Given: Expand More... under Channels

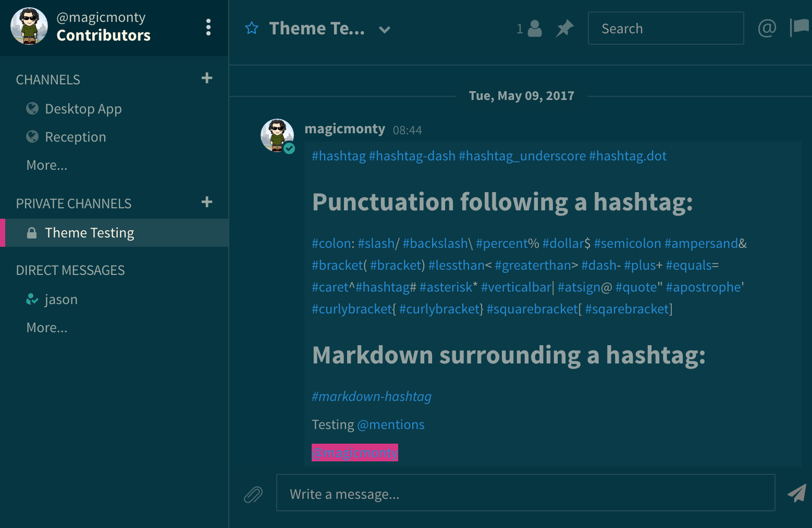Looking at the screenshot, I should pyautogui.click(x=47, y=165).
